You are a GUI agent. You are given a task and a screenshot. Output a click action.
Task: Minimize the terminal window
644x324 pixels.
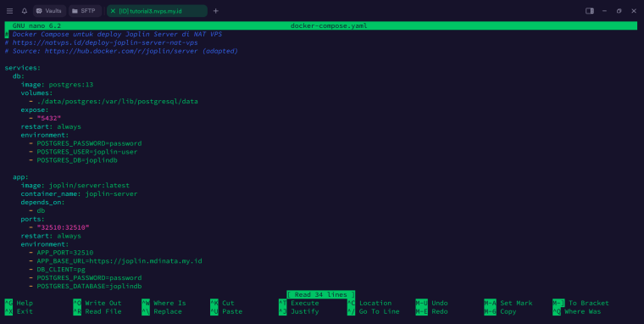[x=604, y=11]
